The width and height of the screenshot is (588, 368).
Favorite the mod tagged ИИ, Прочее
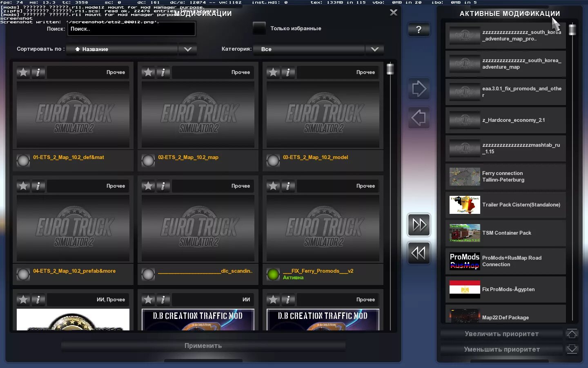pyautogui.click(x=23, y=300)
